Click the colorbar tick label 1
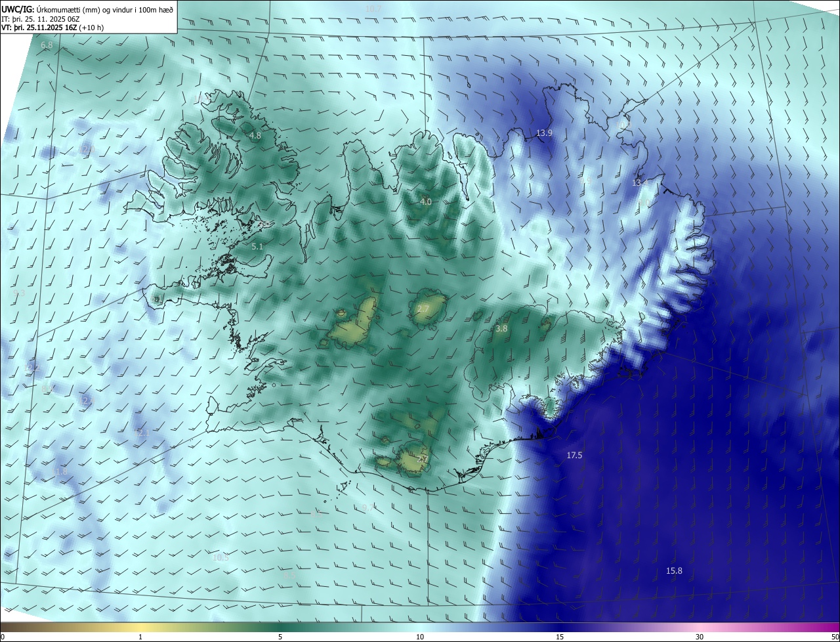 click(x=140, y=637)
